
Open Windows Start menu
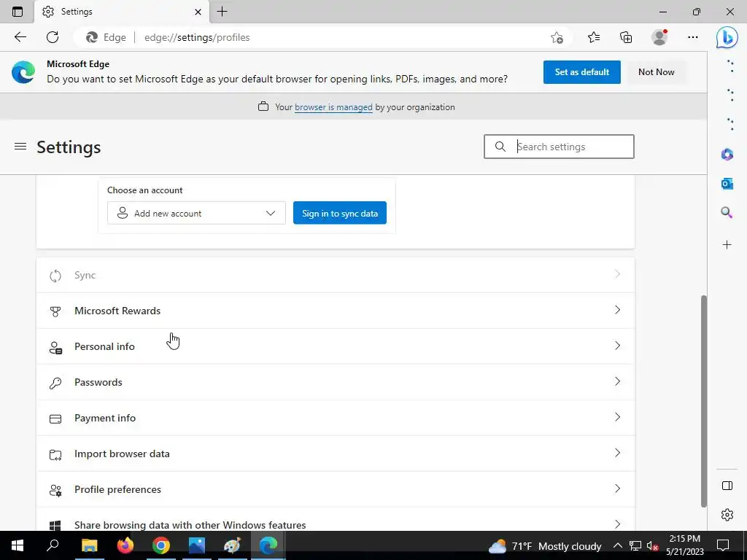(x=18, y=545)
